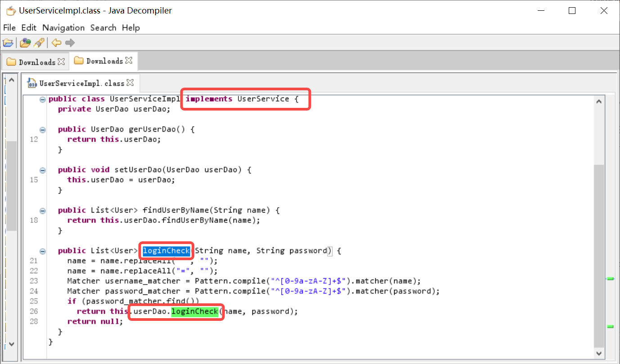Click line number 12 in the gutter

34,139
